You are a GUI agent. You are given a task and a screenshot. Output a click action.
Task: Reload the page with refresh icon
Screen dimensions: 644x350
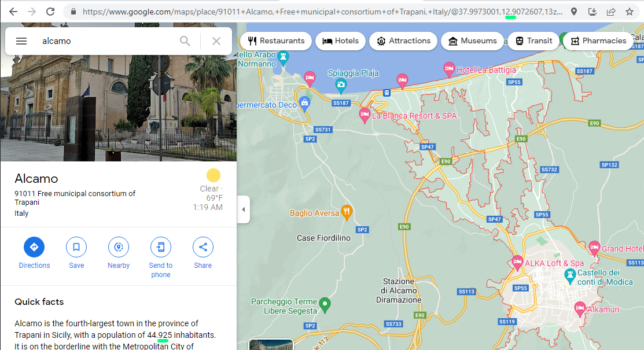[x=50, y=12]
